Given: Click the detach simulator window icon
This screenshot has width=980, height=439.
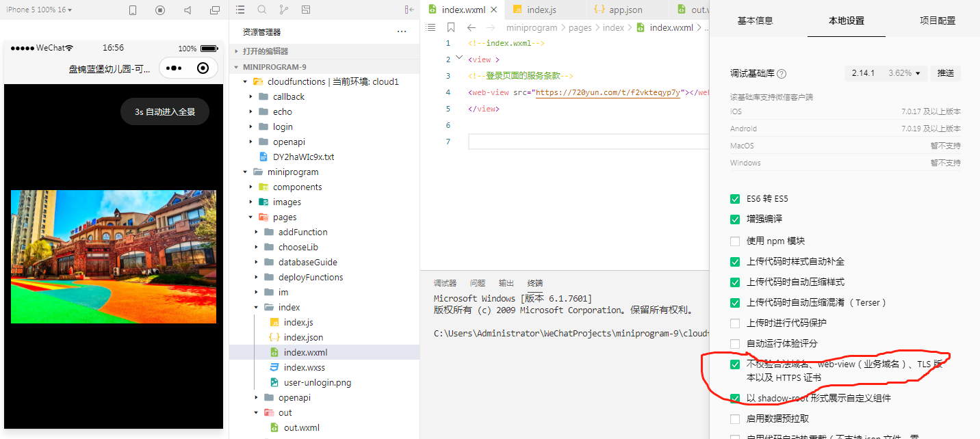Looking at the screenshot, I should [215, 10].
